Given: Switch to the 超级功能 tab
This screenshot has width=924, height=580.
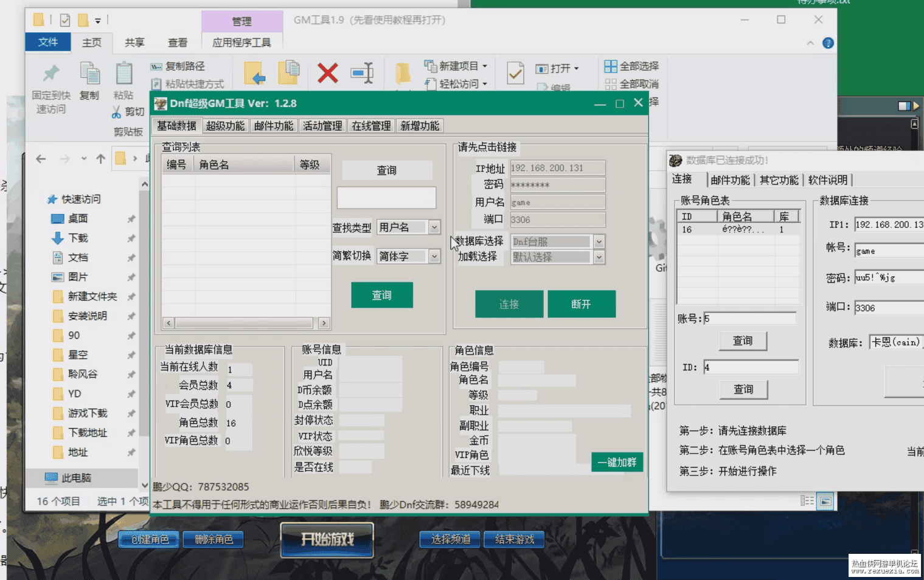Looking at the screenshot, I should coord(225,126).
